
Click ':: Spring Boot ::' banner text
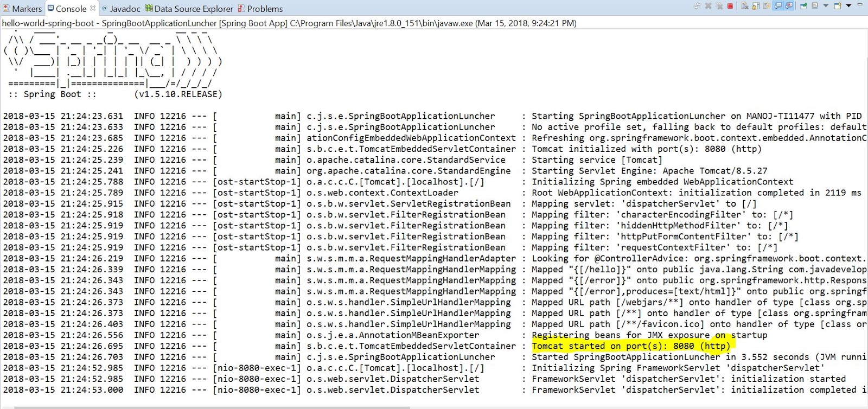click(x=52, y=94)
